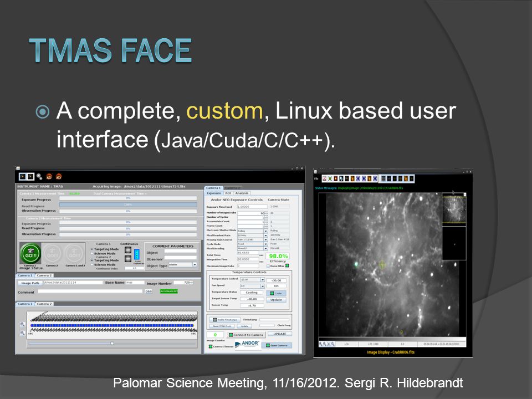Click the right orange AD toolbar icon
The width and height of the screenshot is (532, 399).
coord(59,176)
